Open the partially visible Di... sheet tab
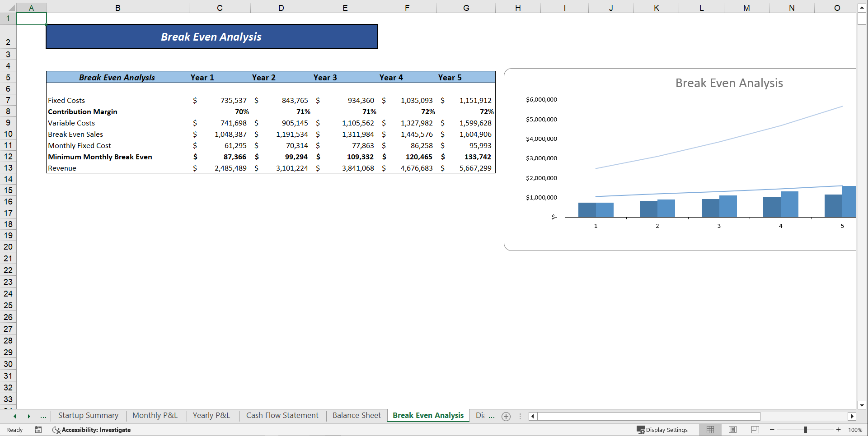 coord(480,415)
